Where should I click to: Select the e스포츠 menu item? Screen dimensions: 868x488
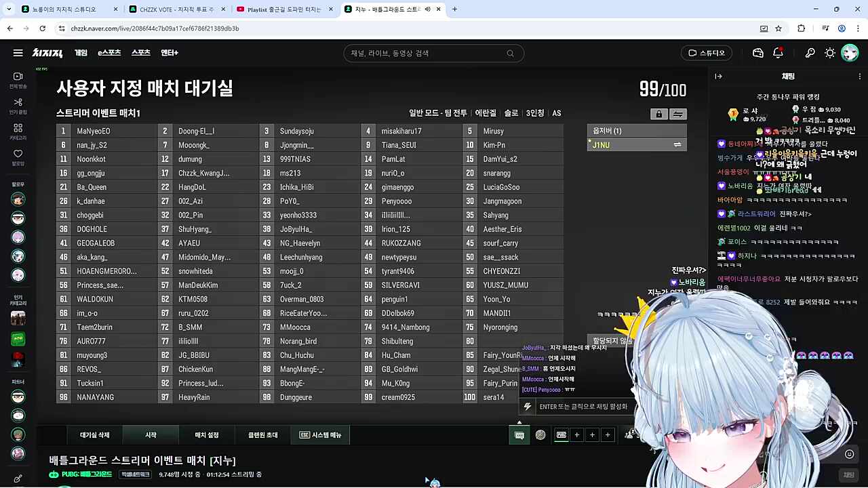pyautogui.click(x=109, y=53)
